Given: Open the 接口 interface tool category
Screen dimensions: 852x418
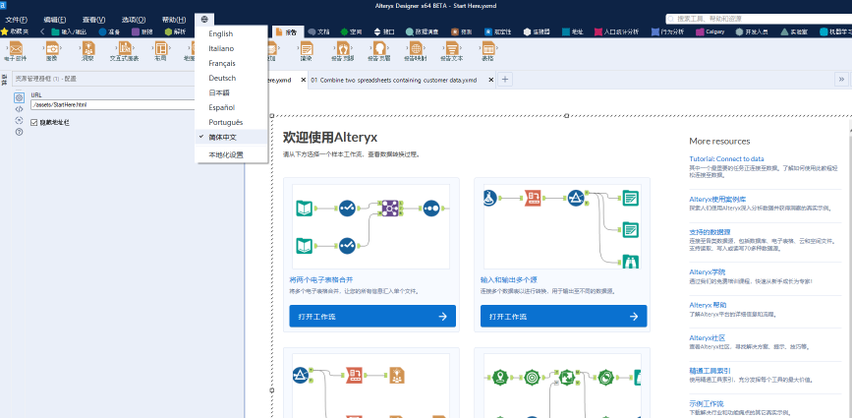Looking at the screenshot, I should click(384, 32).
